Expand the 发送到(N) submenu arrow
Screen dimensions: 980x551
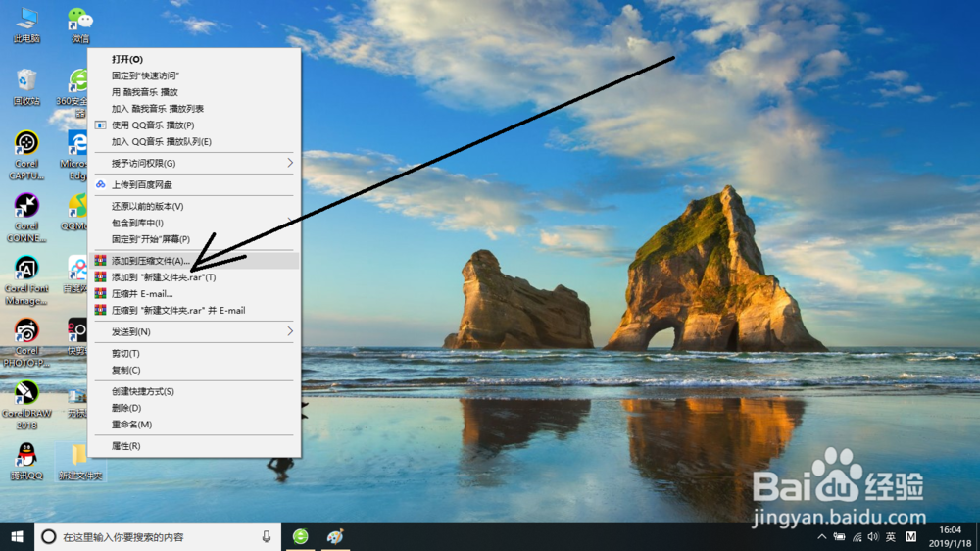(290, 331)
